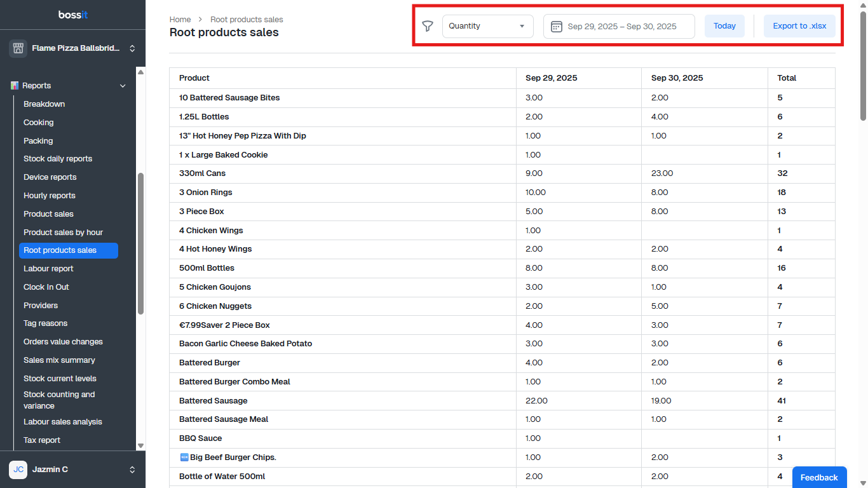
Task: Click the JC user avatar
Action: (x=18, y=470)
